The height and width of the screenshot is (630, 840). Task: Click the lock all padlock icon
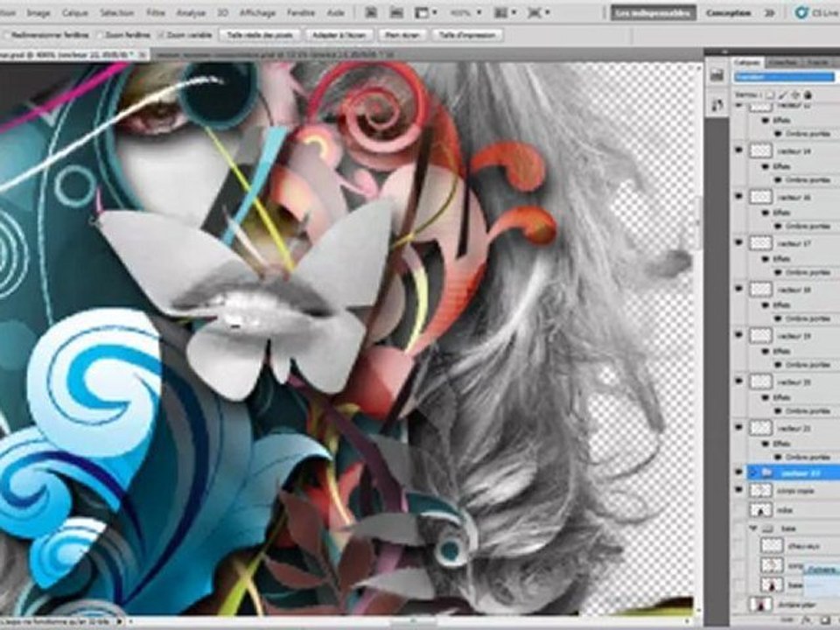(x=808, y=94)
